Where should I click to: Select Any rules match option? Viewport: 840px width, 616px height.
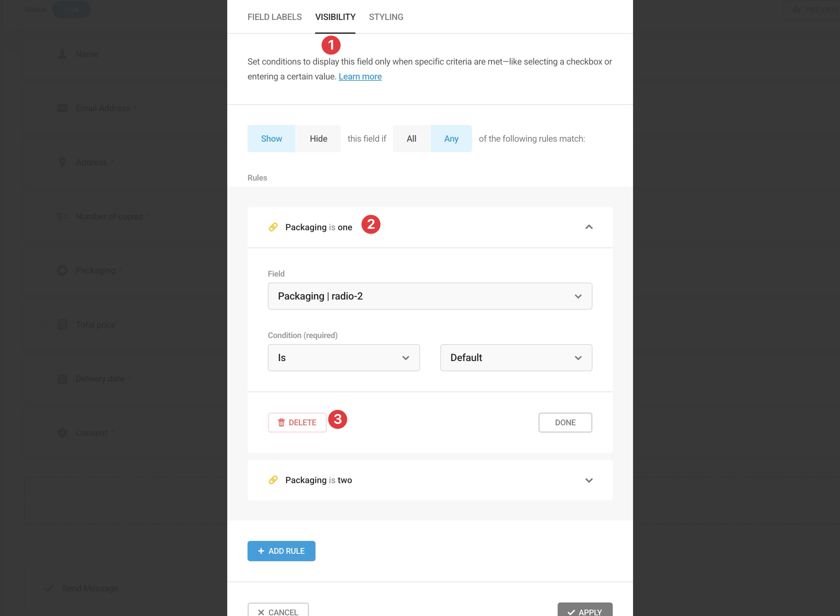tap(451, 139)
